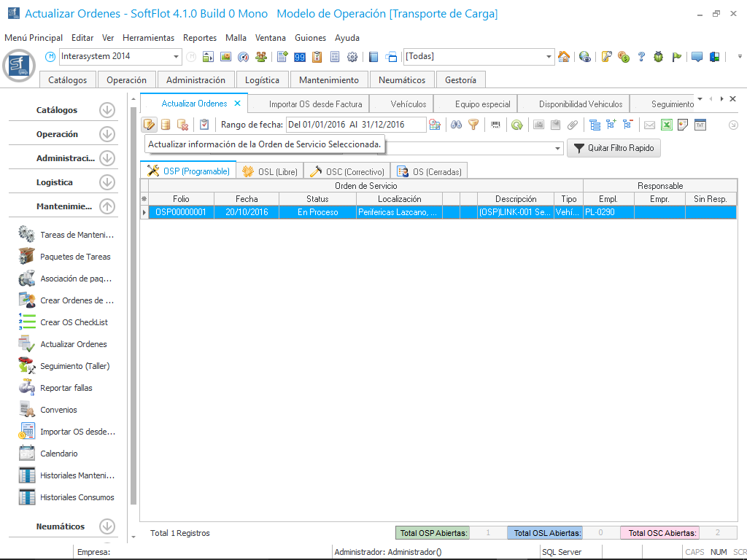Click the green refresh icon
The height and width of the screenshot is (560, 747).
tap(516, 125)
